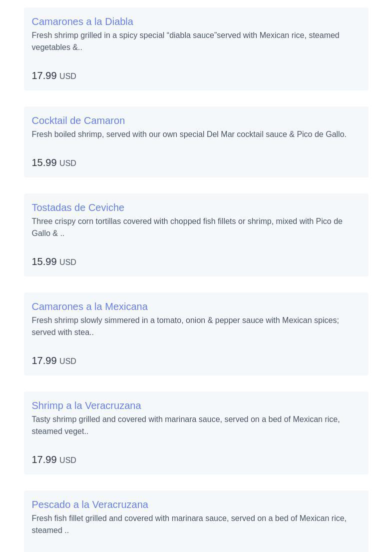
Task: Open the Cocktail de Camaron item
Action: [78, 120]
